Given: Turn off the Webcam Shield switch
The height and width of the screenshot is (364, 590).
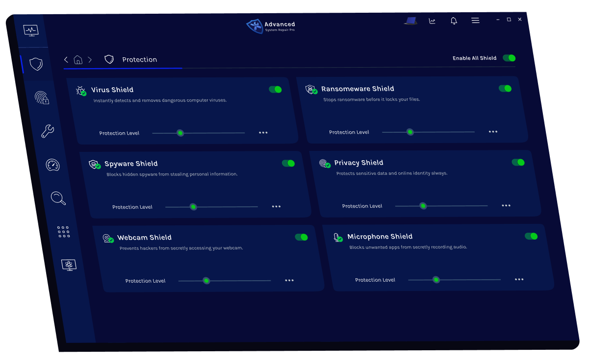Looking at the screenshot, I should click(x=301, y=237).
